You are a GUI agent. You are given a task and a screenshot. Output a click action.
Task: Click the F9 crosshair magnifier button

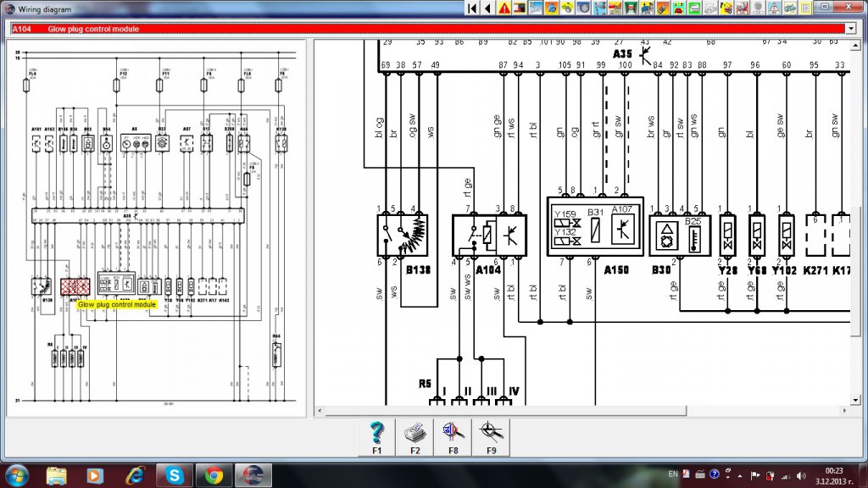pos(491,438)
